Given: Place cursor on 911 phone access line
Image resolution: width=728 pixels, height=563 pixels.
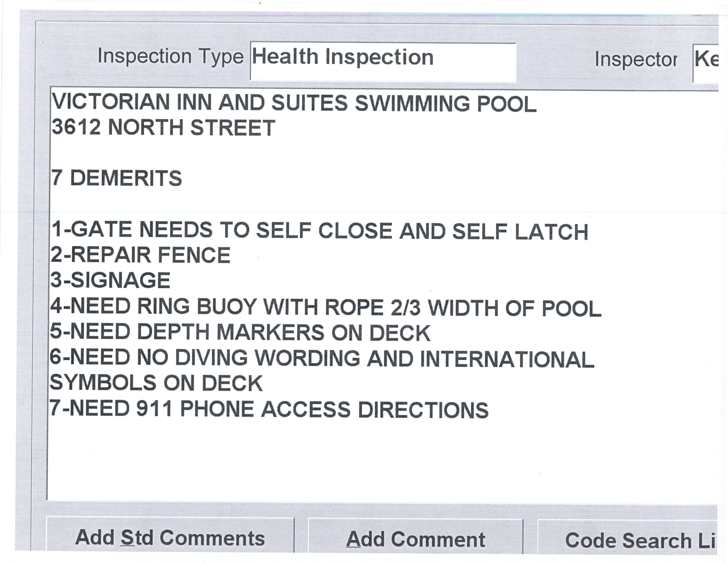Looking at the screenshot, I should pyautogui.click(x=269, y=409).
